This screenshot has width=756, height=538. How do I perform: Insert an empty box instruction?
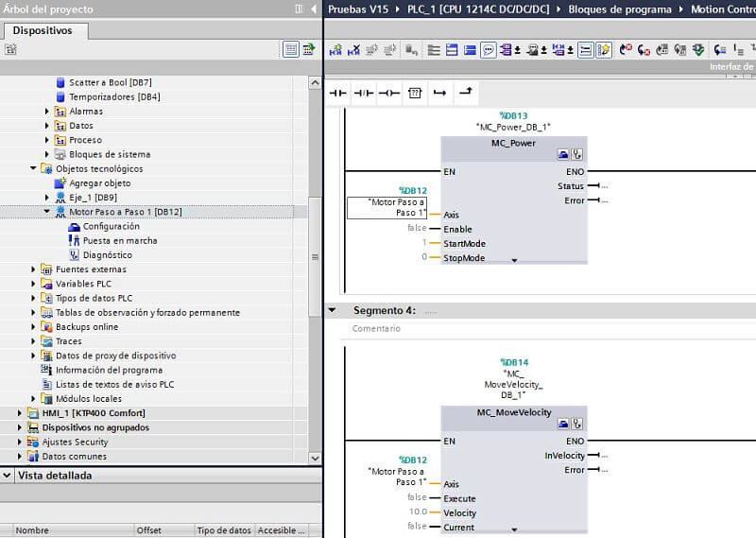[414, 93]
